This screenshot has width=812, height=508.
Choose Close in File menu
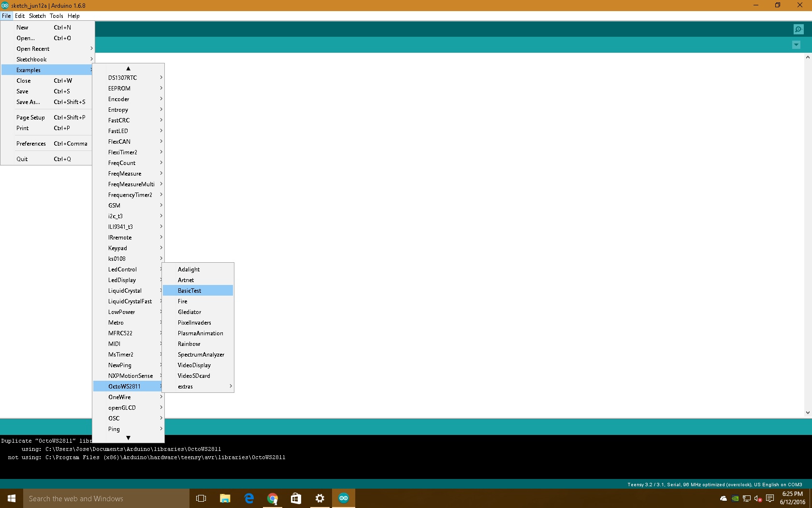point(47,81)
